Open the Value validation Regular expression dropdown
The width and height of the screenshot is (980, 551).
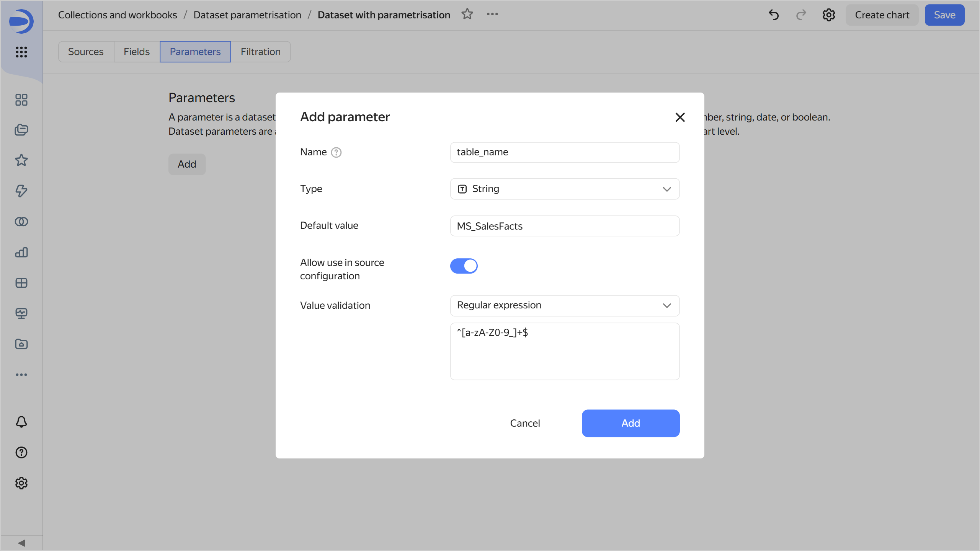click(565, 305)
